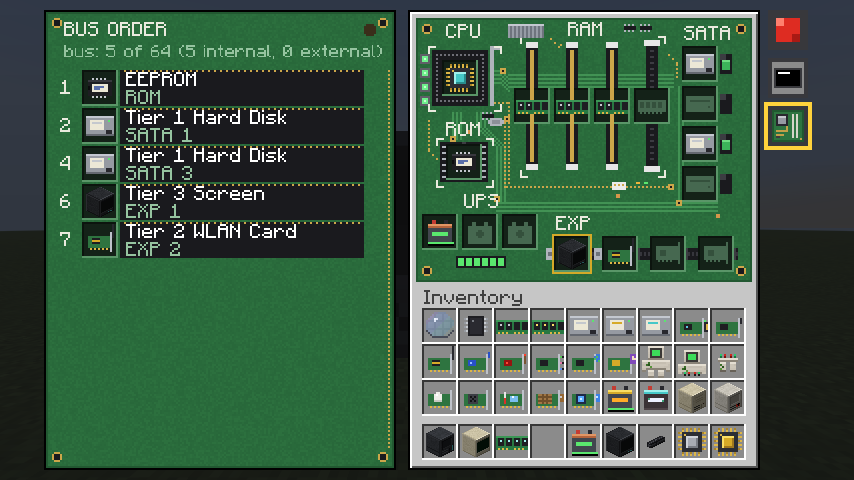The width and height of the screenshot is (854, 480).
Task: Pick up the yellow-label hard disk in inventory
Action: point(619,326)
